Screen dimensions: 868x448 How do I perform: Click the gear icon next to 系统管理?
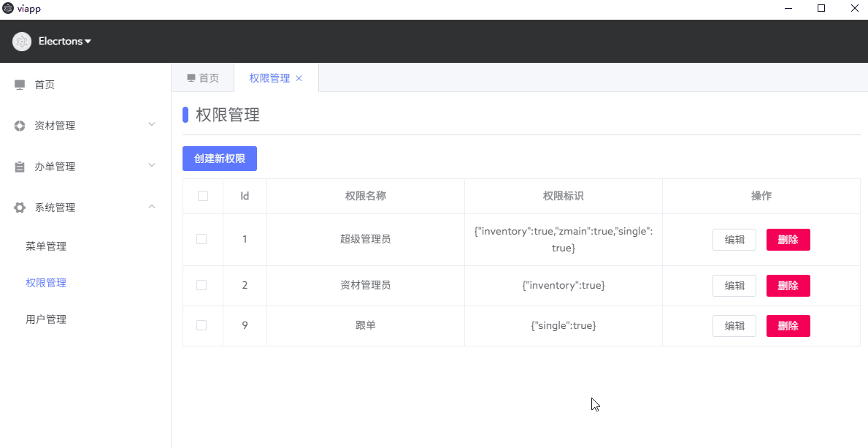point(19,207)
